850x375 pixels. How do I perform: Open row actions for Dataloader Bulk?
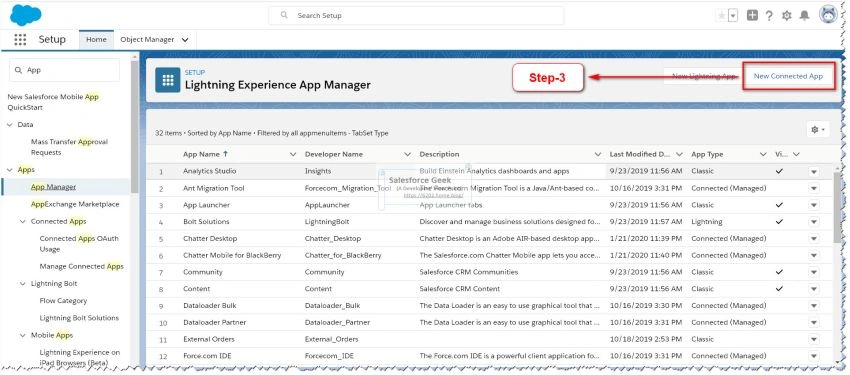814,306
